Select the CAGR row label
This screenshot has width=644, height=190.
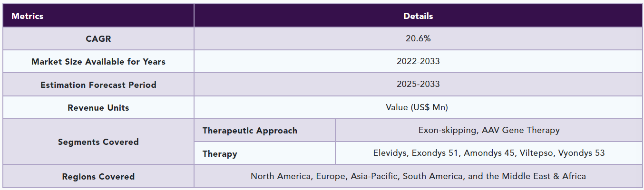pyautogui.click(x=98, y=39)
